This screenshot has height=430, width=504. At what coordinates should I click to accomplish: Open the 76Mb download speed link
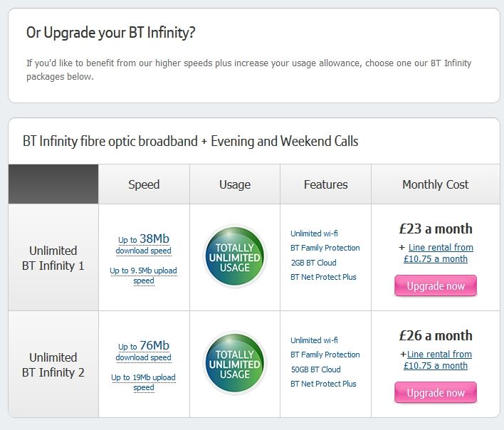(x=143, y=351)
